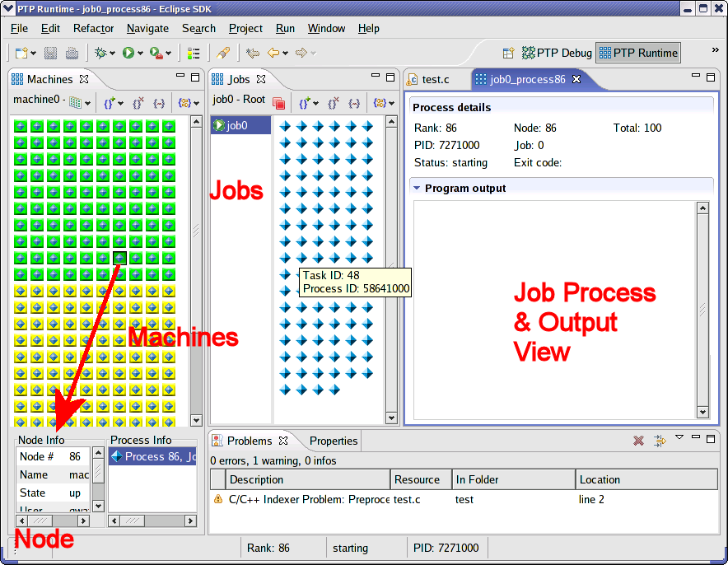Remove elements icon in Jobs view
The image size is (728, 565).
click(x=354, y=104)
